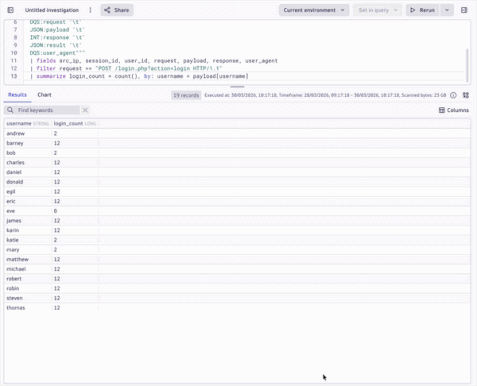Select the charles username cell
The height and width of the screenshot is (386, 477).
[x=28, y=163]
